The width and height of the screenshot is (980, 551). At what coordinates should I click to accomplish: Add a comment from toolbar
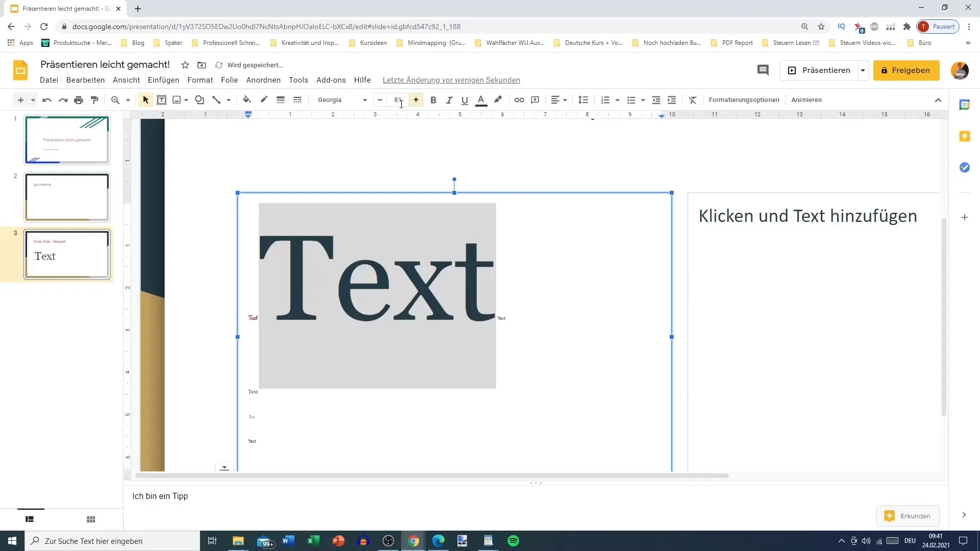[535, 100]
